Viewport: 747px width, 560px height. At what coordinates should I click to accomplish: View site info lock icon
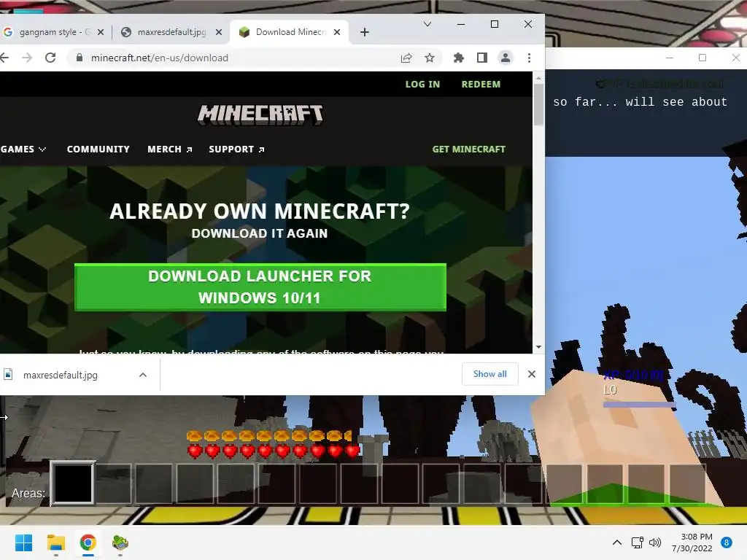point(80,58)
